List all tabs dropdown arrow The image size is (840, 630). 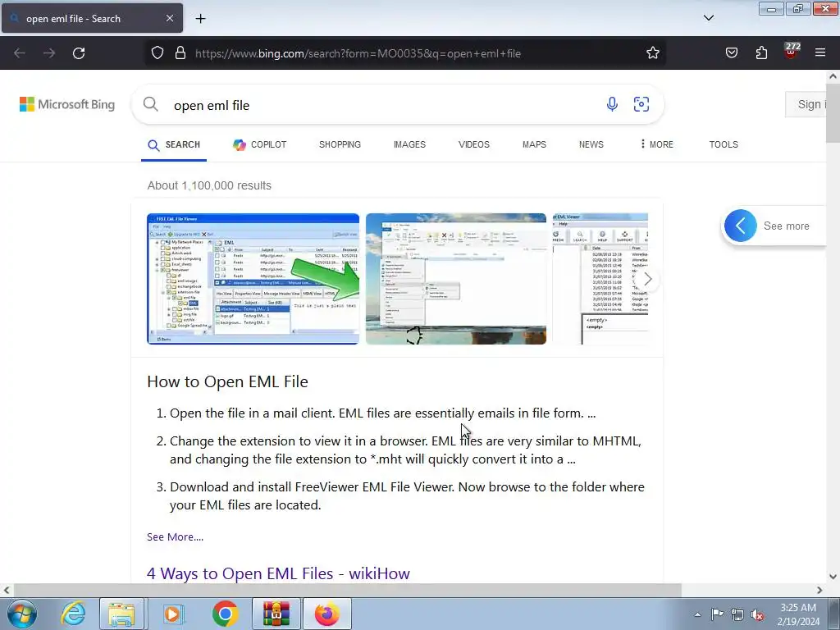coord(708,18)
